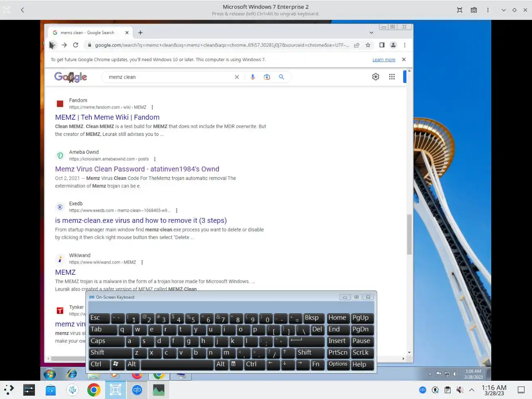This screenshot has height=399, width=532.
Task: Open the Google apps grid
Action: click(392, 76)
